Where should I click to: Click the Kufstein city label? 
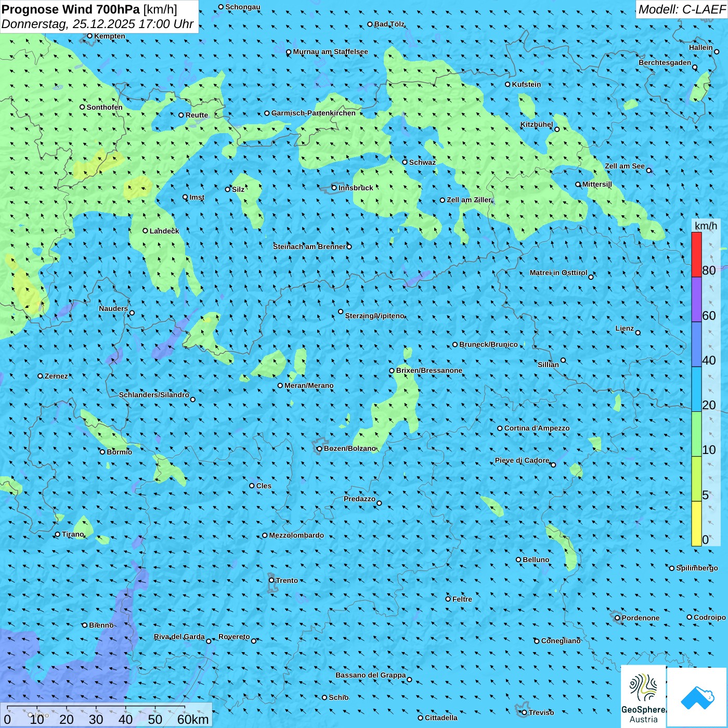pyautogui.click(x=526, y=84)
